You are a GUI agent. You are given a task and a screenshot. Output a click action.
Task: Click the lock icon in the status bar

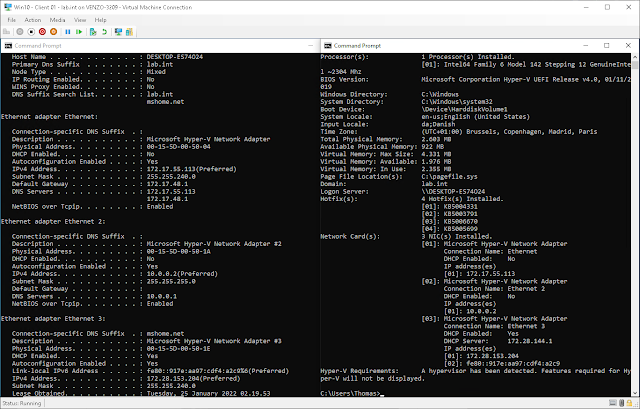click(x=629, y=403)
